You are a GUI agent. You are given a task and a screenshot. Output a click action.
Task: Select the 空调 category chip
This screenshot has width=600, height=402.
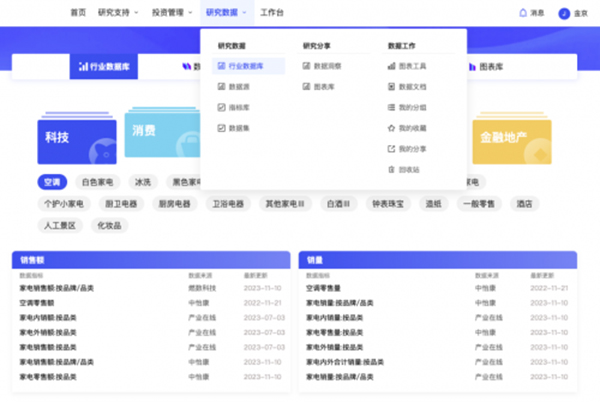coord(53,183)
